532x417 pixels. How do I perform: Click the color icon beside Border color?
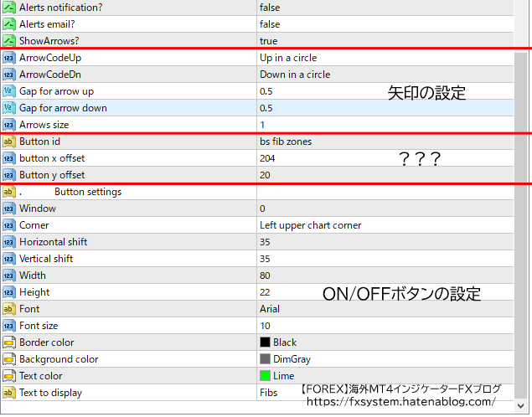(9, 342)
